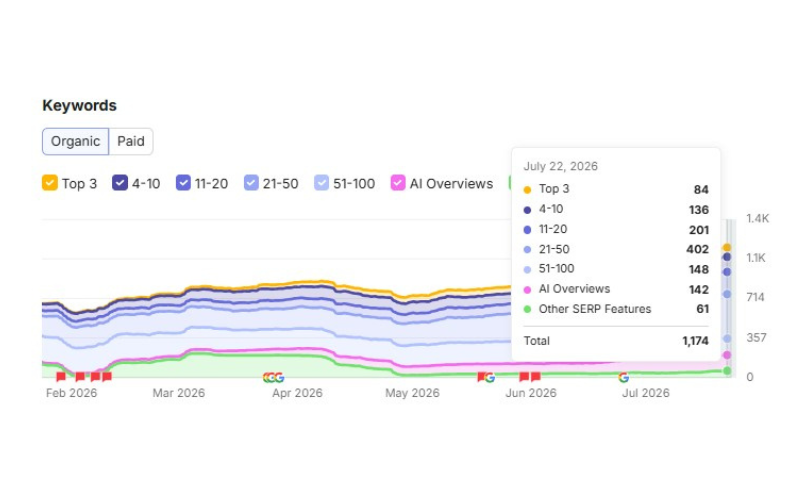The width and height of the screenshot is (800, 500).
Task: Click the Keywords section heading
Action: click(80, 106)
